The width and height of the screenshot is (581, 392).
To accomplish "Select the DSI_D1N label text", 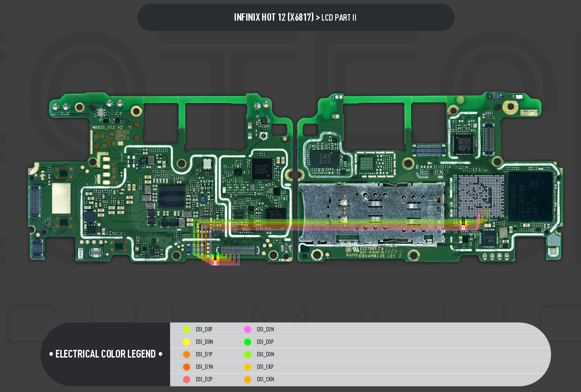I will click(x=204, y=367).
